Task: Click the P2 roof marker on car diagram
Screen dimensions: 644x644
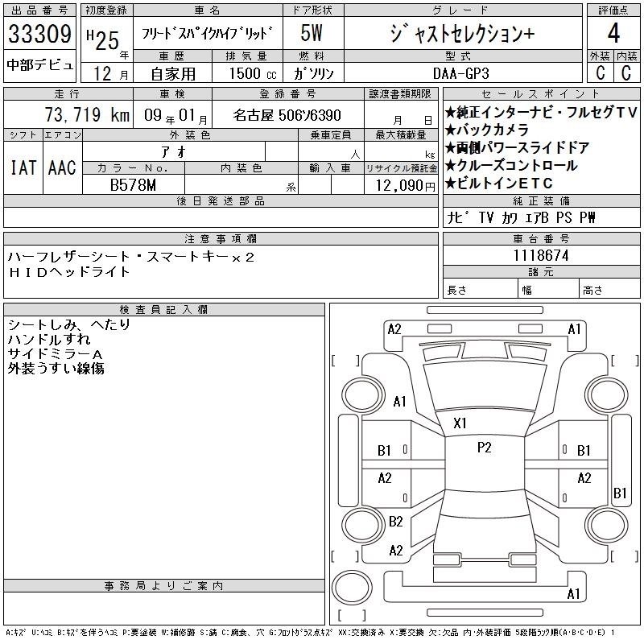Action: (484, 448)
